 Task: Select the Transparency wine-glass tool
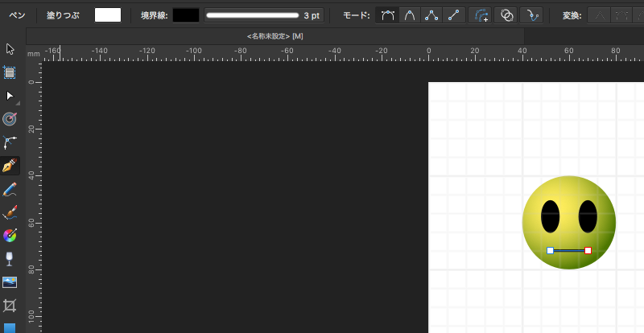pyautogui.click(x=10, y=259)
